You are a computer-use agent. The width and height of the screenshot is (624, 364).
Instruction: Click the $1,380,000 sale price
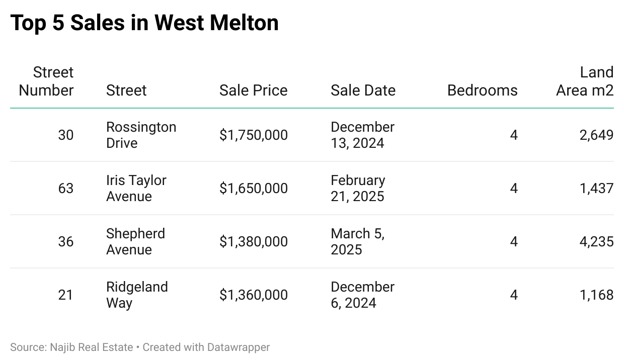pyautogui.click(x=254, y=242)
